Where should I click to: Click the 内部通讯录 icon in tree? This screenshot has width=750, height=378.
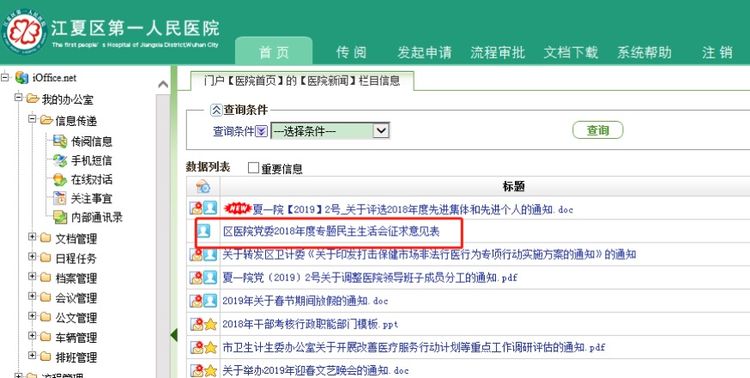point(60,217)
